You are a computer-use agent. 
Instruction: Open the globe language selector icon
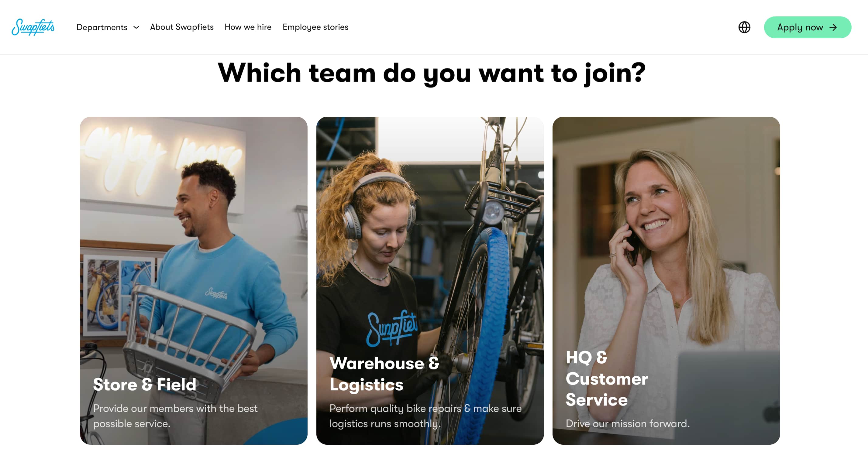[x=744, y=27]
